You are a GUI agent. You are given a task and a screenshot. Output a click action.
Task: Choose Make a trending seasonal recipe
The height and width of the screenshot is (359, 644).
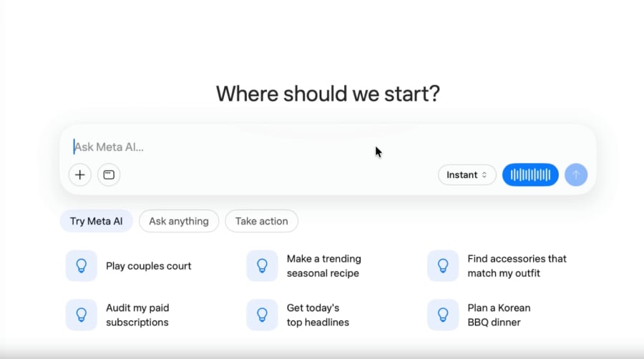(x=304, y=266)
